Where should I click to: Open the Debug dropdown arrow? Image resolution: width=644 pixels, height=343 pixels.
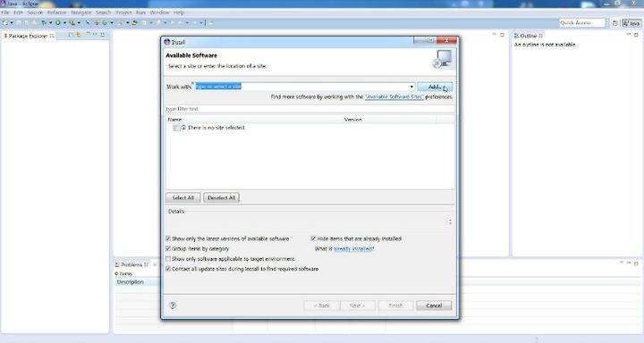click(x=50, y=22)
